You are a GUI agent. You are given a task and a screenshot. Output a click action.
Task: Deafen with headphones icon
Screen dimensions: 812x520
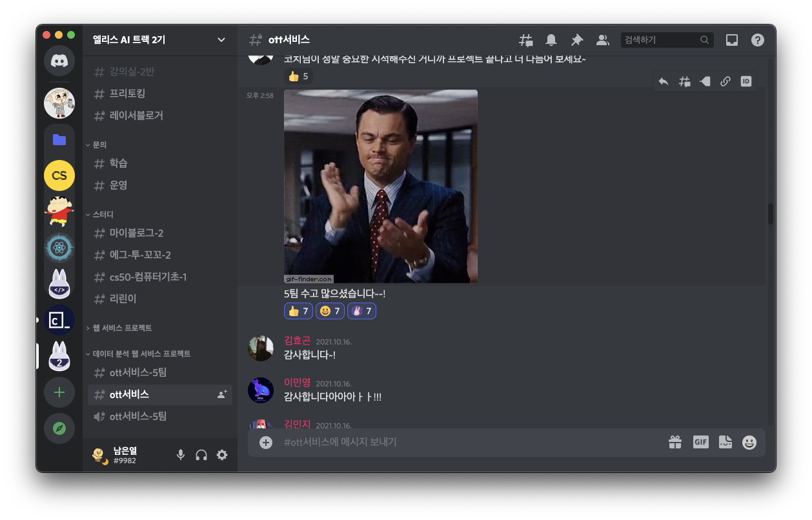[201, 455]
